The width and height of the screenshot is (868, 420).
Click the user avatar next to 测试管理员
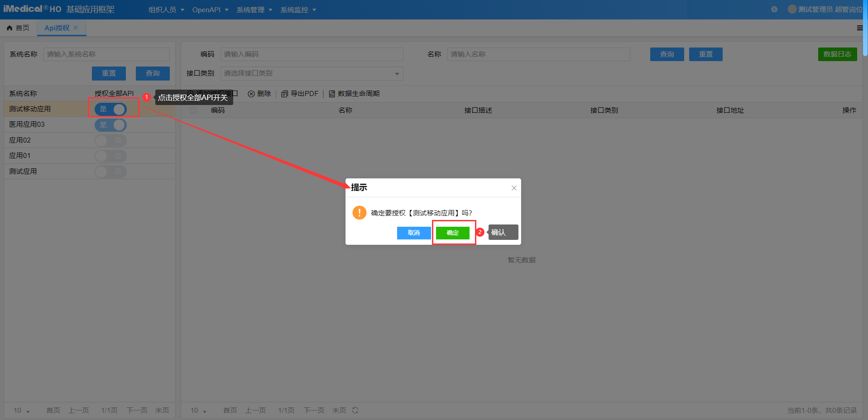(x=792, y=9)
